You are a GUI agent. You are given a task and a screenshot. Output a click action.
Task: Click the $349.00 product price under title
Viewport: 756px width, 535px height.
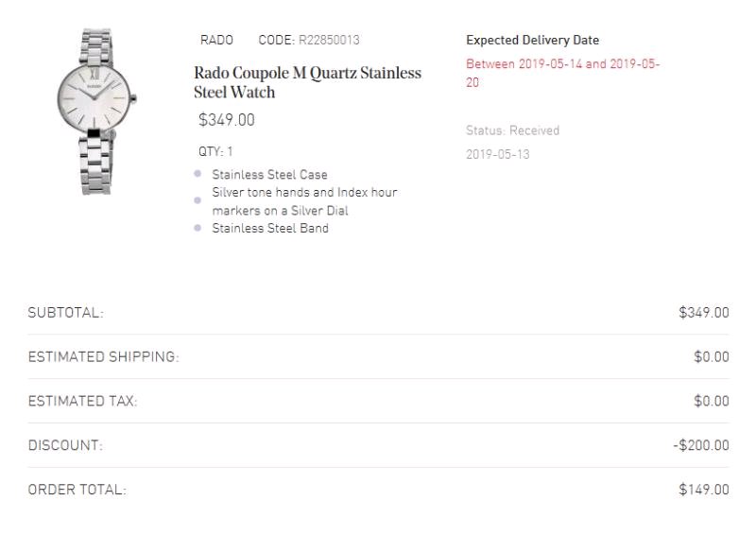[x=226, y=120]
